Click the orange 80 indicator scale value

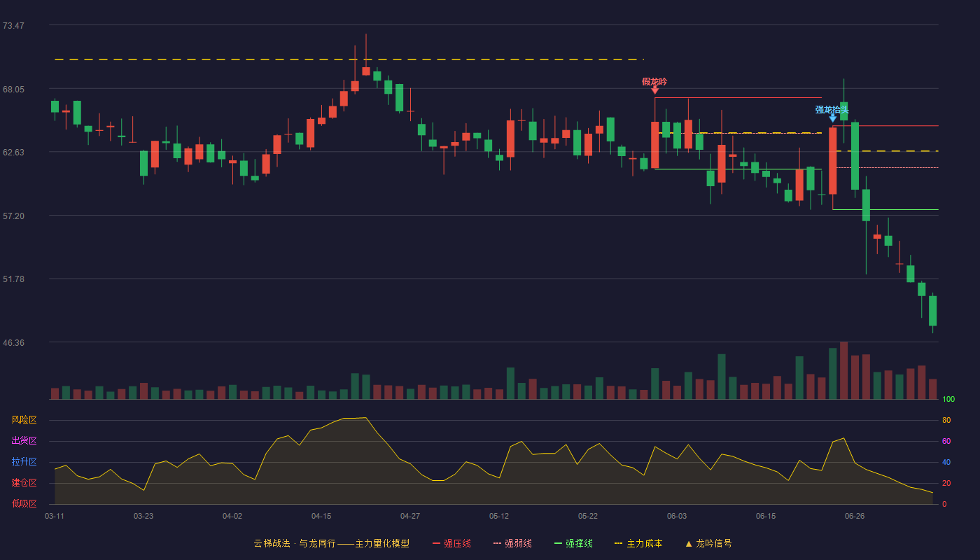[946, 421]
